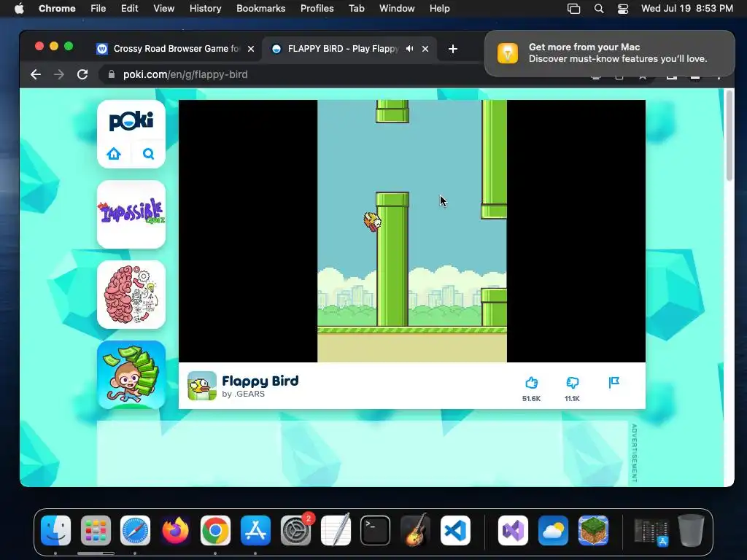The image size is (747, 560).
Task: Launch Firefox from the Dock
Action: [175, 531]
